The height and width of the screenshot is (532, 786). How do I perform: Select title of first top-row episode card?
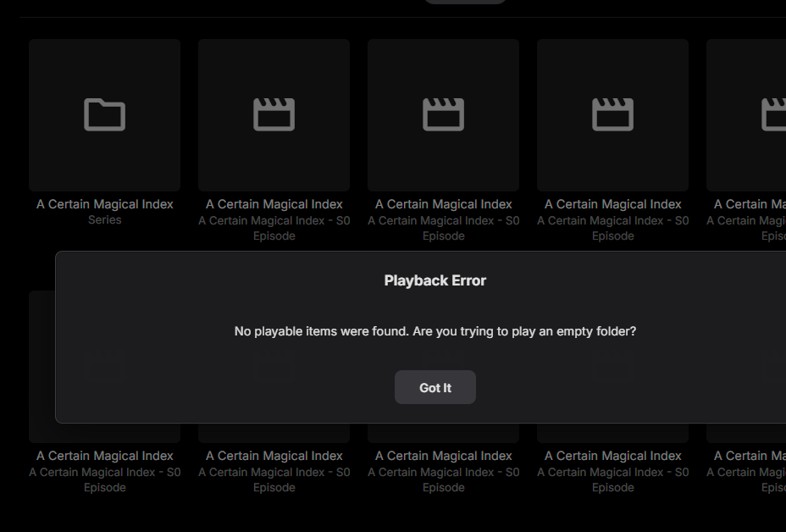[x=274, y=204]
